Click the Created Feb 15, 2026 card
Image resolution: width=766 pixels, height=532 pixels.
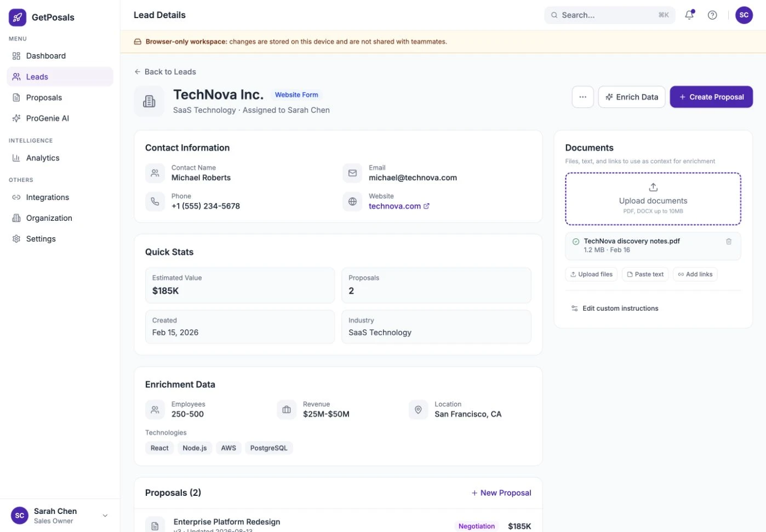pos(240,327)
